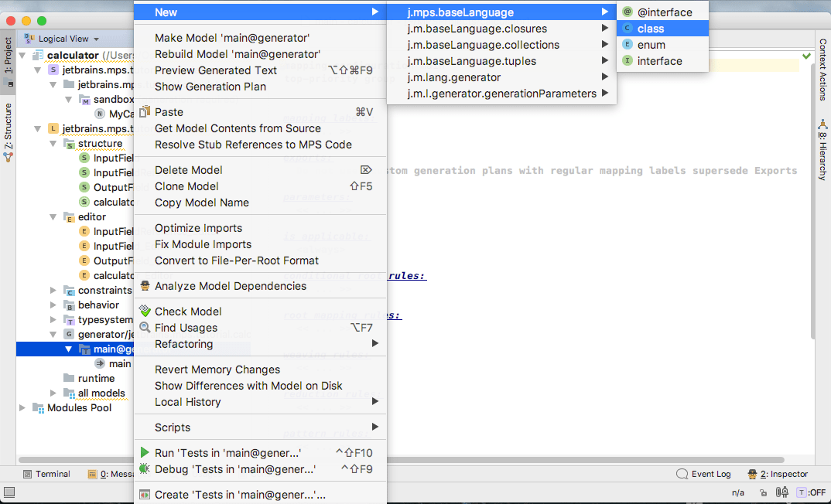The image size is (831, 504).
Task: Click the clipboard icon beside Paste
Action: [x=144, y=112]
